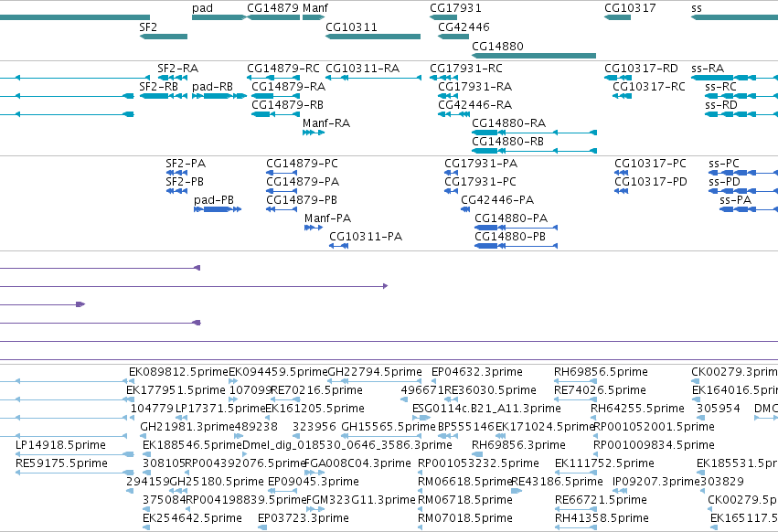Click the RE59175.5prime EST feature
The width and height of the screenshot is (778, 532).
pos(75,473)
